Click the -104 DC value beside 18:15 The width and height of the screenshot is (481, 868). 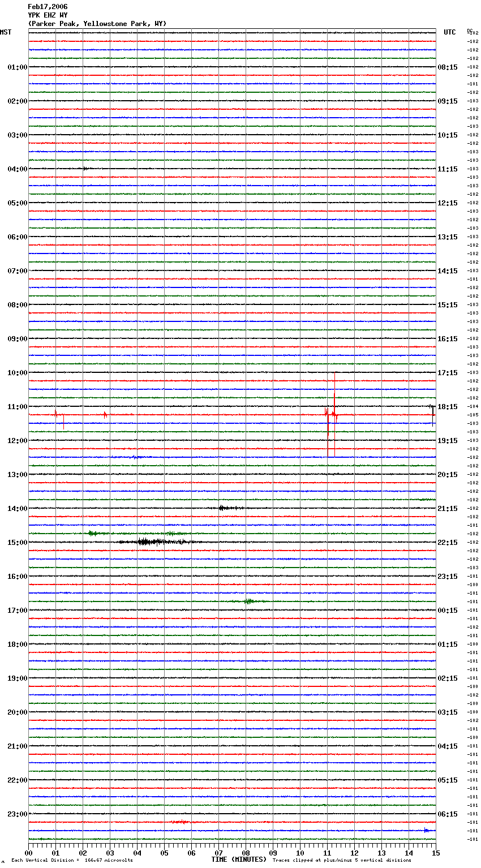point(473,407)
